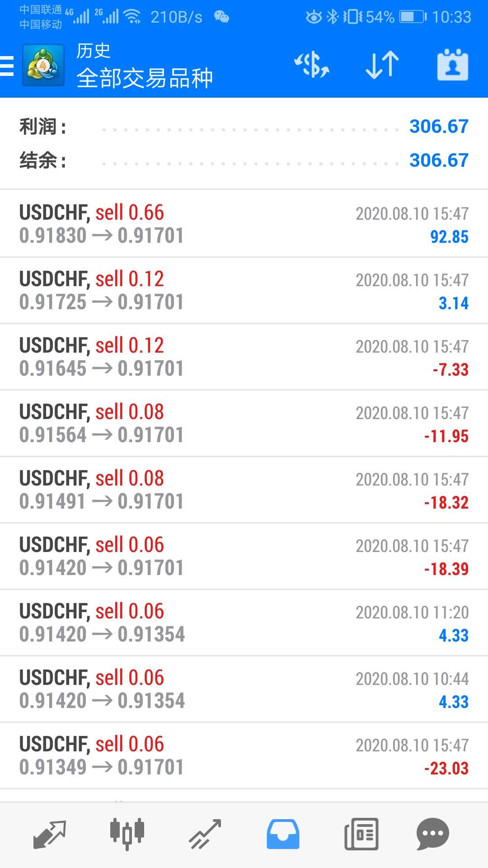Open the hamburger side menu

pyautogui.click(x=7, y=66)
